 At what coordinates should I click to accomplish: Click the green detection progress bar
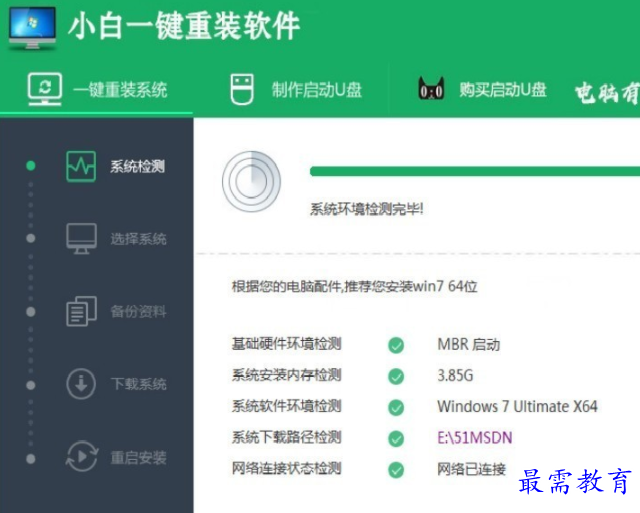tap(475, 171)
